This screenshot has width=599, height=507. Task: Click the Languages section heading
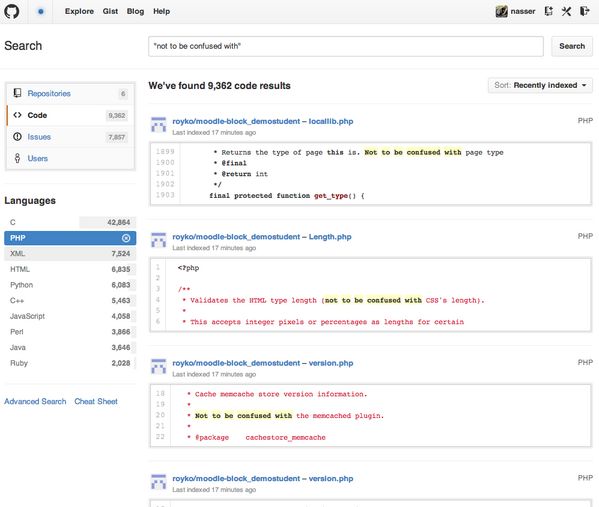click(x=30, y=201)
